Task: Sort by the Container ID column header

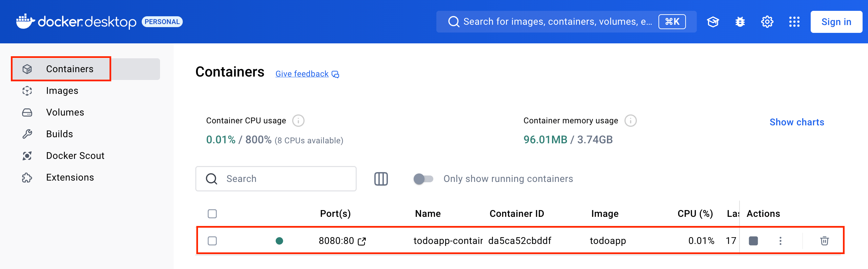Action: pyautogui.click(x=517, y=213)
